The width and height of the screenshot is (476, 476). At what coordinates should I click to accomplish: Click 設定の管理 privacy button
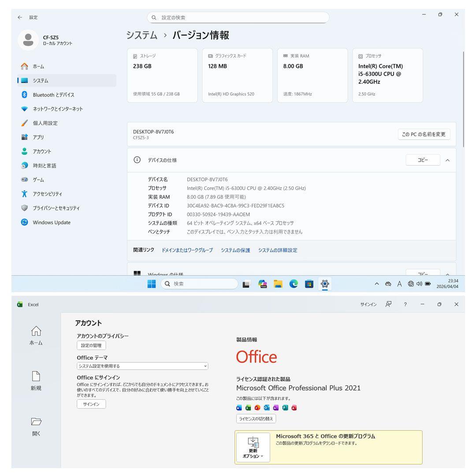click(91, 346)
